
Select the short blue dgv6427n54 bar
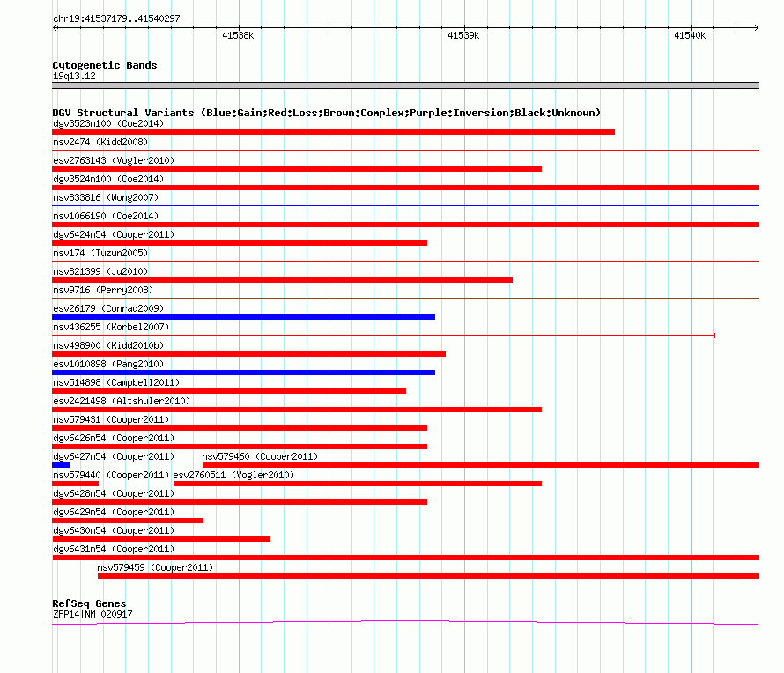[61, 465]
